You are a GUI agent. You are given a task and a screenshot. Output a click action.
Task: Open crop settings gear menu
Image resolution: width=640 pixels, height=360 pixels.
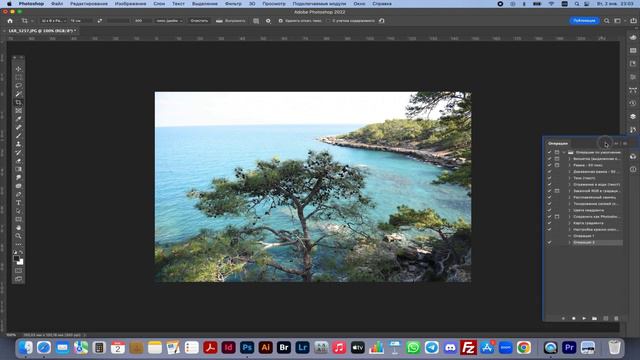(268, 21)
